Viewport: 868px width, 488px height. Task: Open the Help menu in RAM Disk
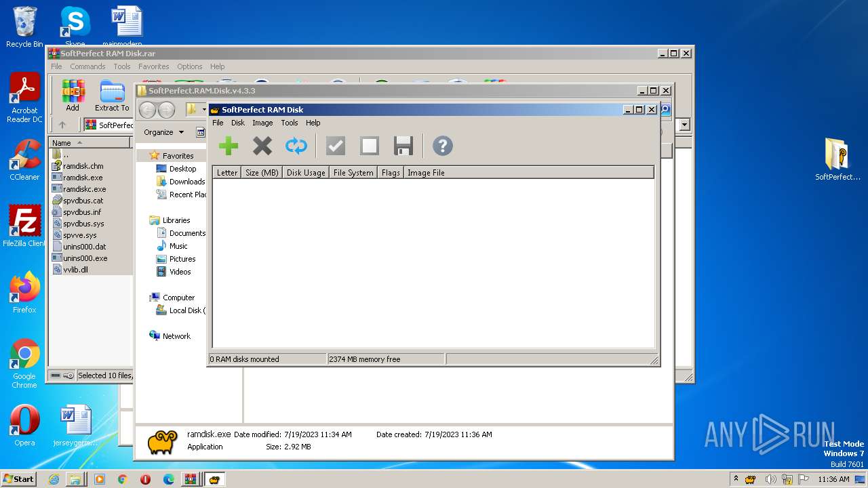[313, 123]
